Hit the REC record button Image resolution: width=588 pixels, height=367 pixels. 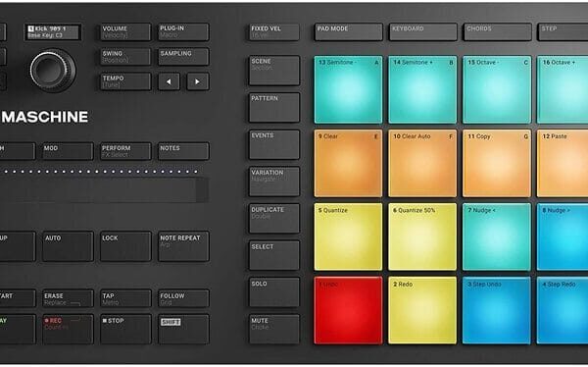[68, 329]
